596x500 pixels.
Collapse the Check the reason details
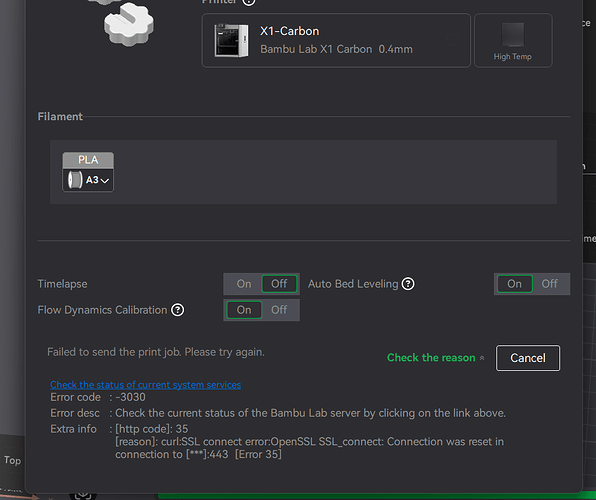(436, 358)
